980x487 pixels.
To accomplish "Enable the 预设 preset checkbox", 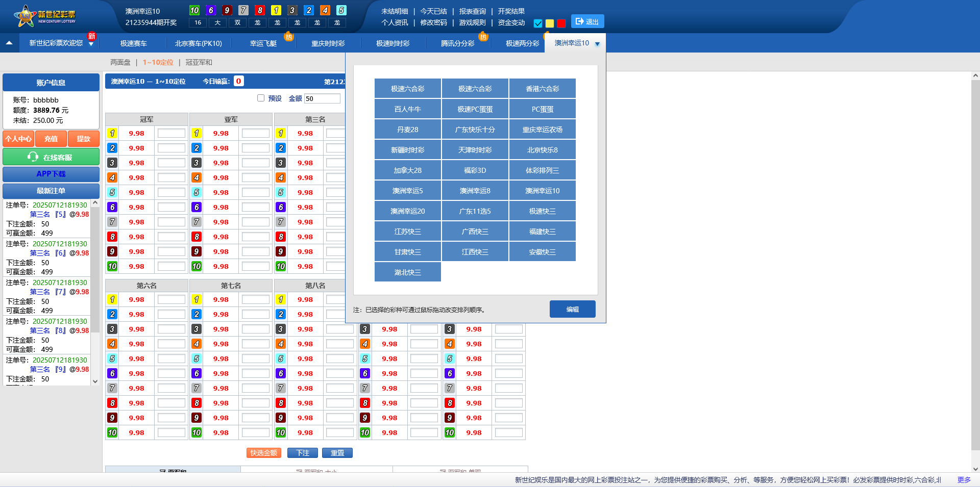I will (261, 98).
